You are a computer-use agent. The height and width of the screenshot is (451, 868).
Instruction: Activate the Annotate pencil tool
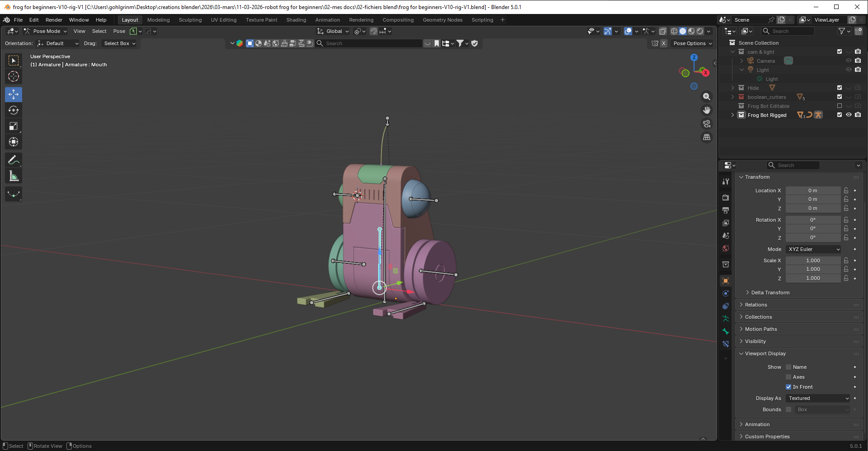14,160
